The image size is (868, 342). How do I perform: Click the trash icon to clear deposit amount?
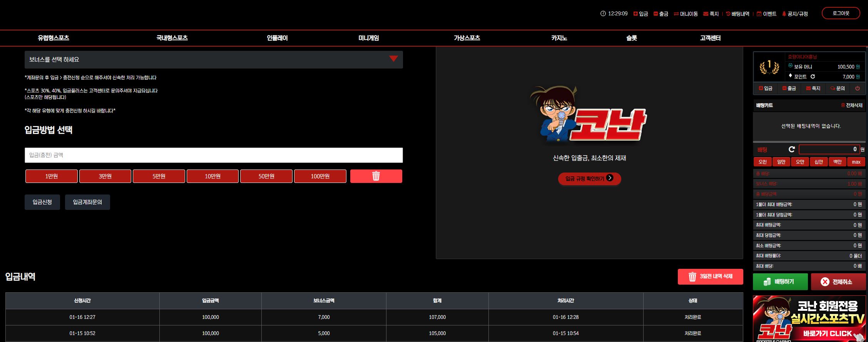coord(376,176)
